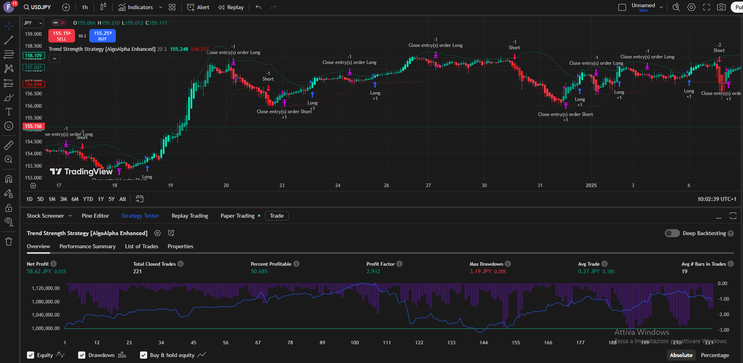Select the patterns drawing tool
The height and width of the screenshot is (363, 743).
click(9, 69)
